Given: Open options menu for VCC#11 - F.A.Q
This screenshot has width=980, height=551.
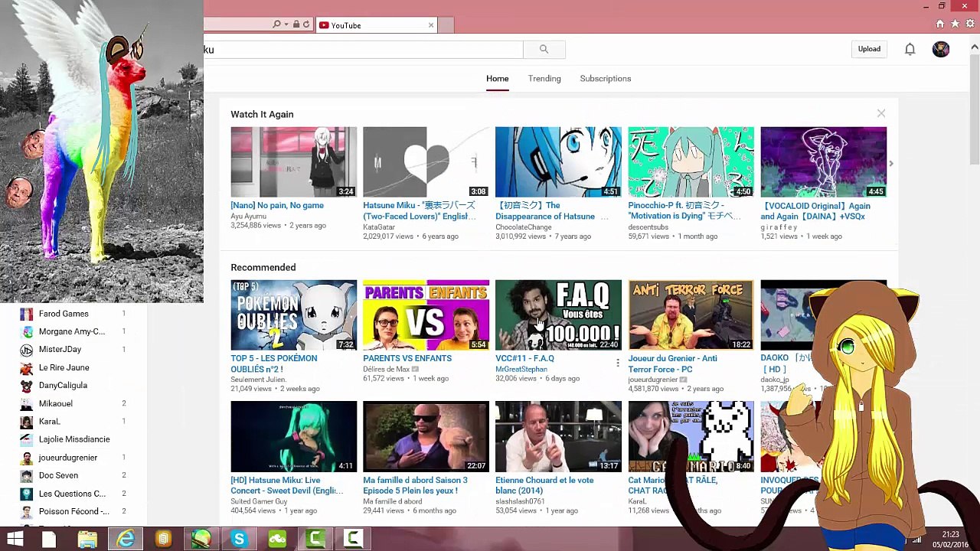Looking at the screenshot, I should coord(617,363).
